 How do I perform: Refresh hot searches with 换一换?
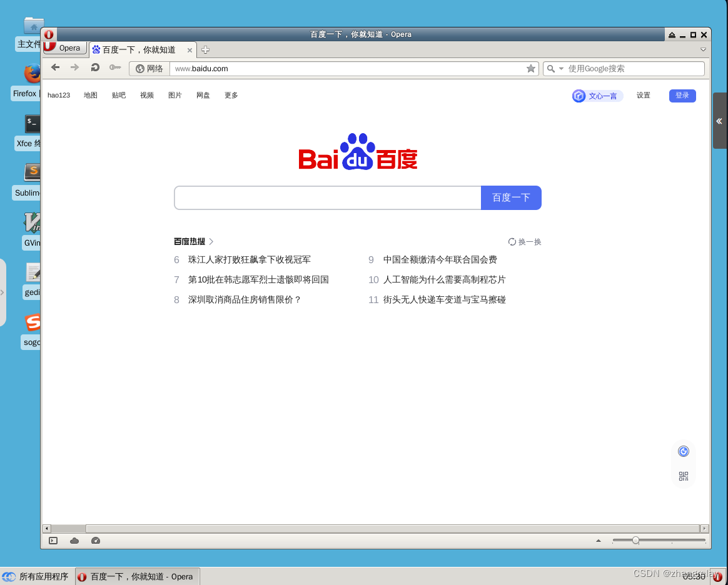[x=525, y=242]
